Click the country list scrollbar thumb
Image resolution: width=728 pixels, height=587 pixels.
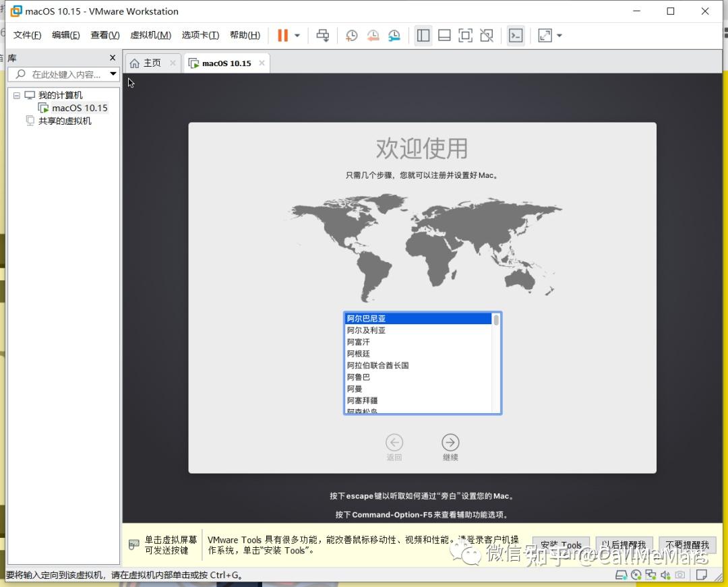(496, 319)
